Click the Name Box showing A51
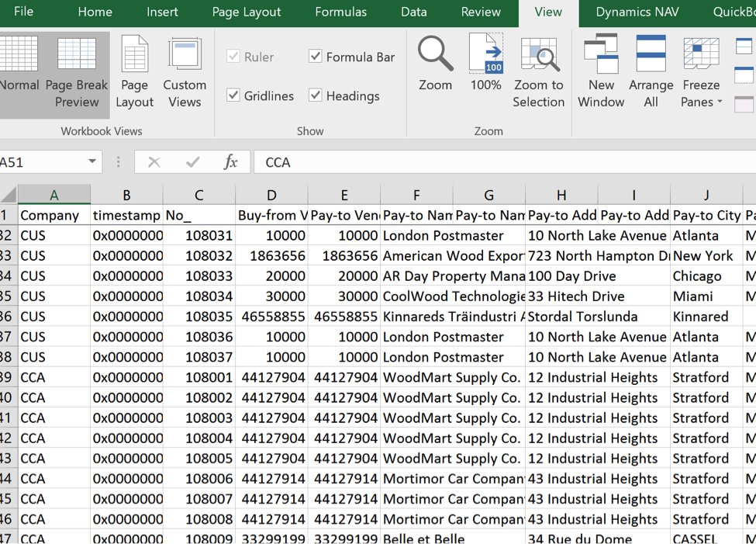This screenshot has width=756, height=544. [x=43, y=162]
